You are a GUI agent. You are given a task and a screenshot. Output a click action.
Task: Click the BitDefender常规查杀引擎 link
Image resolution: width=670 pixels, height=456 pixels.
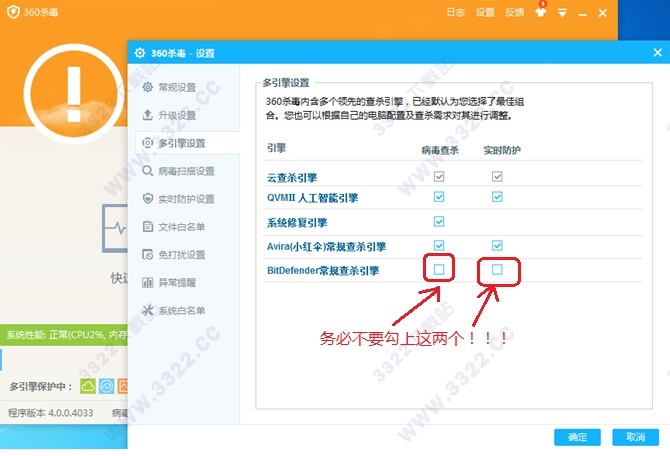[x=323, y=271]
